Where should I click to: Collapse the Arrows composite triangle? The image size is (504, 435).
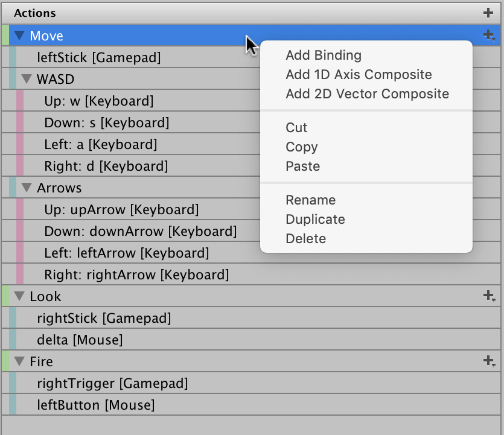pyautogui.click(x=27, y=188)
